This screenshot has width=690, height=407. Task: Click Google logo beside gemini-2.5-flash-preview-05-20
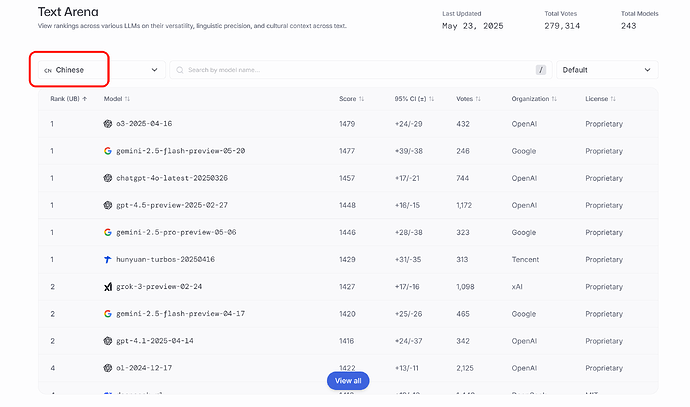[x=108, y=151]
